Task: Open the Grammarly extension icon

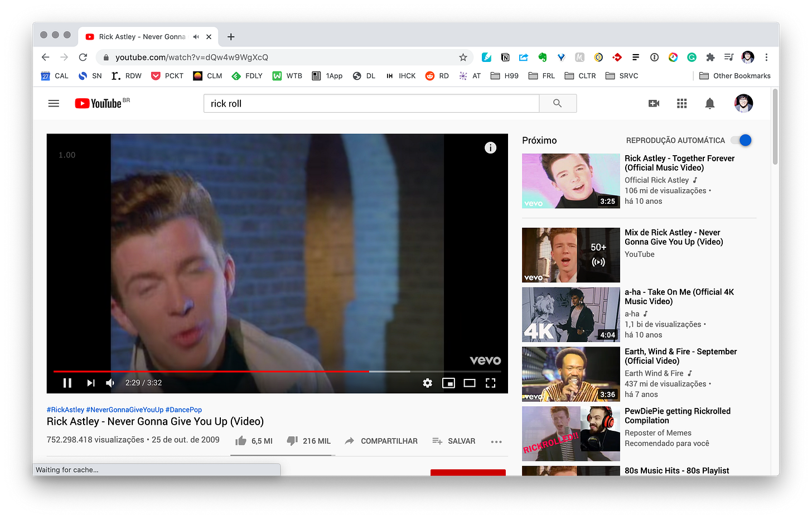Action: [x=692, y=57]
